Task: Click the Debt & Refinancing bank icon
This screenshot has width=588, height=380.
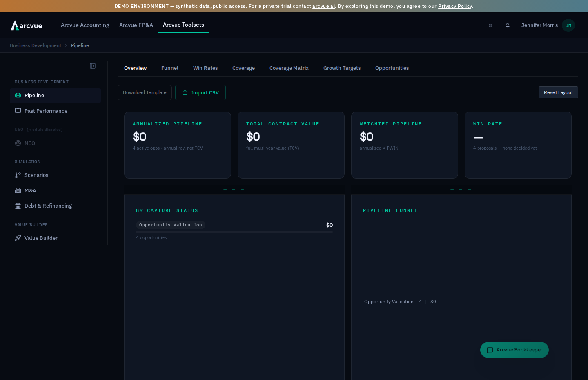Action: (x=18, y=206)
